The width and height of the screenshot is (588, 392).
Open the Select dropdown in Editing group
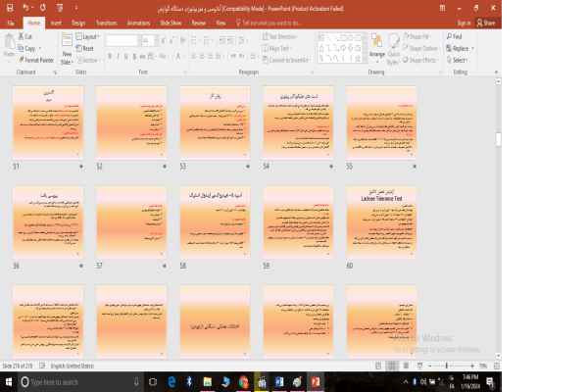458,60
